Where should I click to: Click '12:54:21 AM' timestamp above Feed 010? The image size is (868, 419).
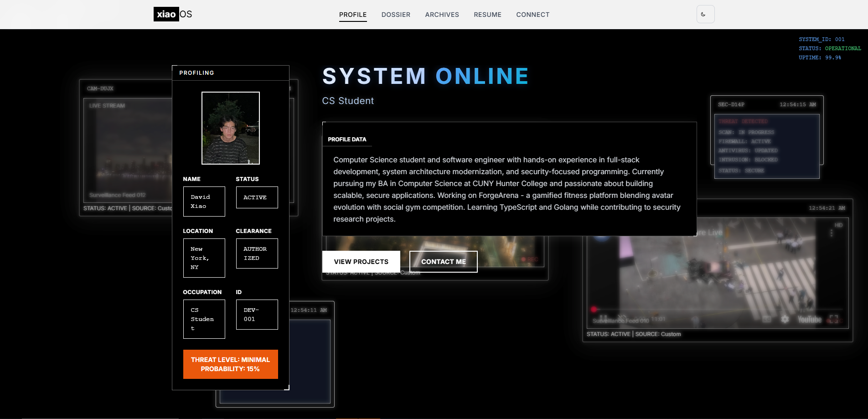click(x=827, y=208)
